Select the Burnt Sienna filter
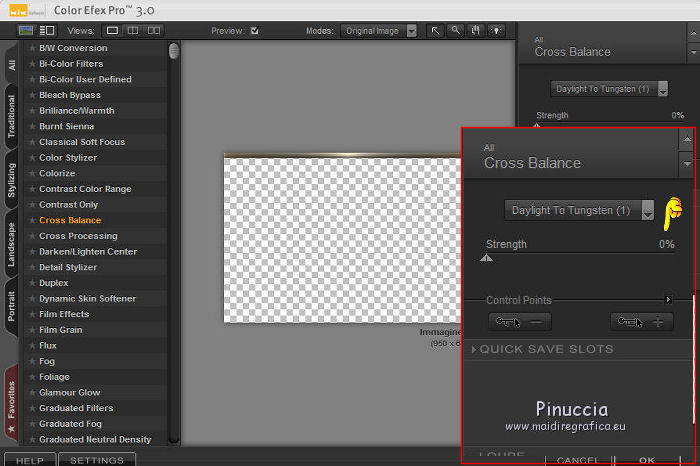This screenshot has height=466, width=700. tap(67, 126)
